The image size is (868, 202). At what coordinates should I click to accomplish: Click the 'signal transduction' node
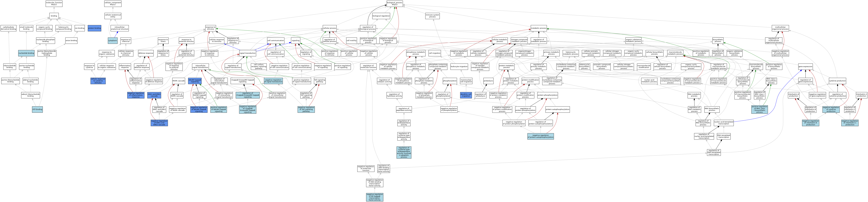click(248, 53)
